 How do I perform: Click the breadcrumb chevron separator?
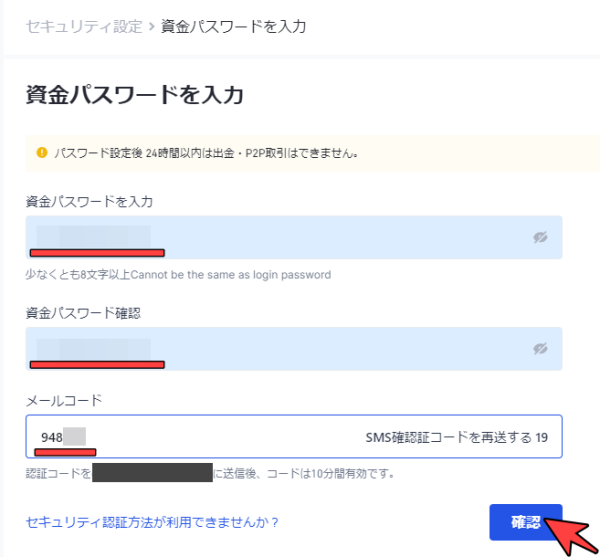tap(152, 27)
